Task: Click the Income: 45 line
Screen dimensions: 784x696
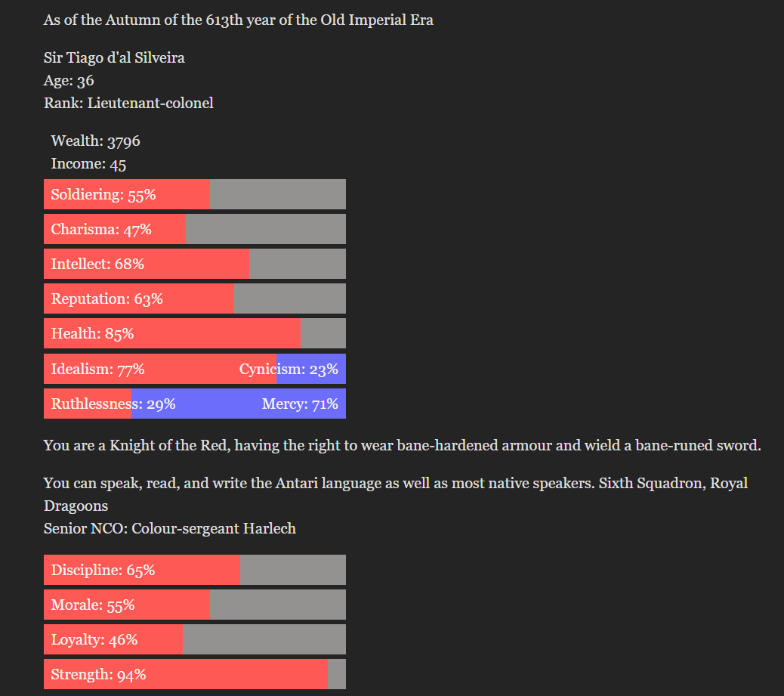Action: tap(88, 163)
